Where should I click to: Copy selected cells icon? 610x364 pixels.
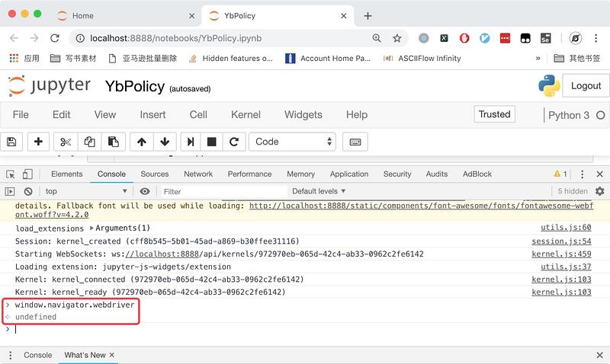(89, 142)
